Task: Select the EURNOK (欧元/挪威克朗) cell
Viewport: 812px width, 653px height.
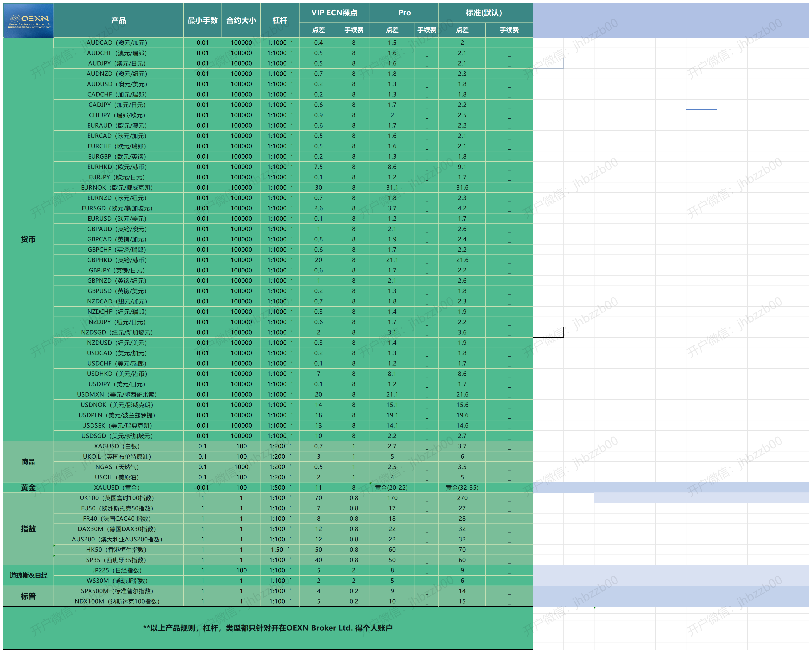Action: (x=118, y=188)
